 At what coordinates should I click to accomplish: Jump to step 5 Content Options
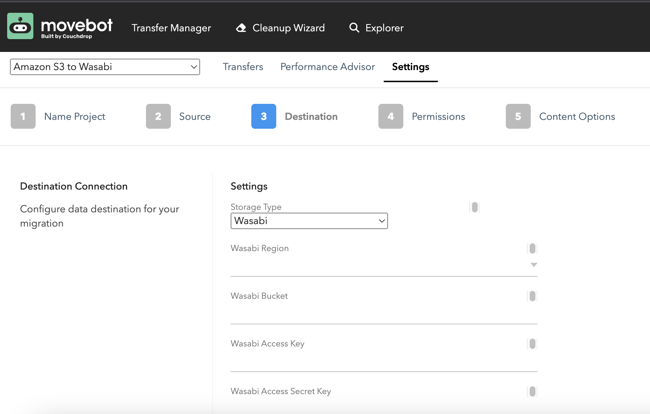click(560, 116)
